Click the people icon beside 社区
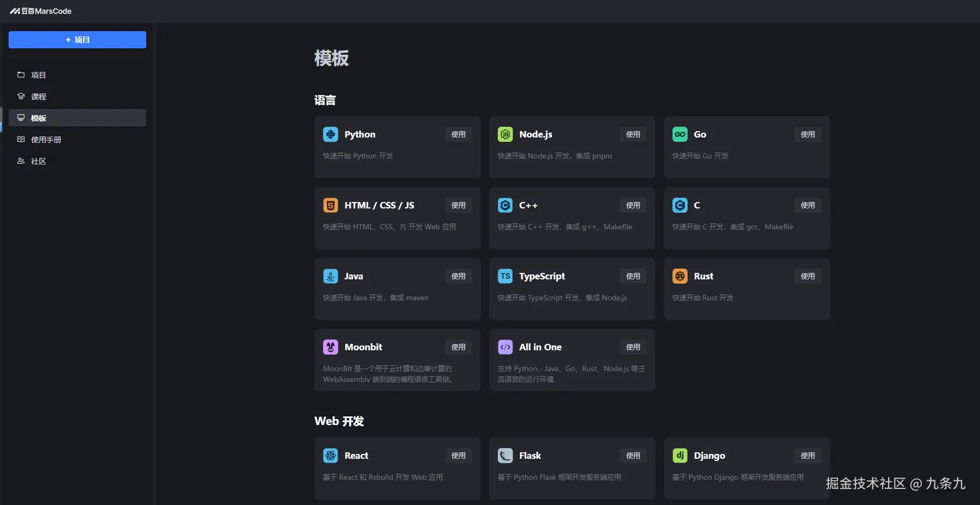Image resolution: width=980 pixels, height=505 pixels. (x=21, y=161)
